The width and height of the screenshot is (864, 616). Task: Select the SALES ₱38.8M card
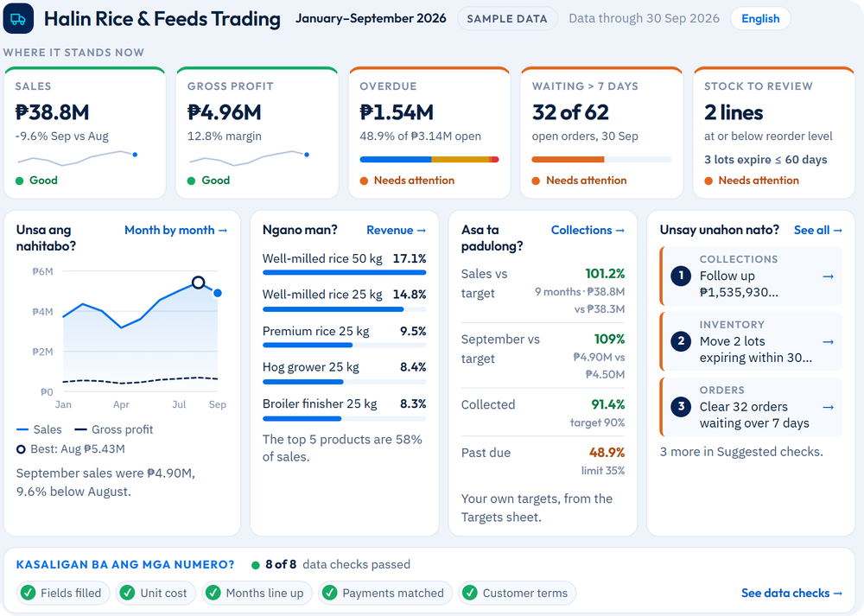tap(85, 132)
